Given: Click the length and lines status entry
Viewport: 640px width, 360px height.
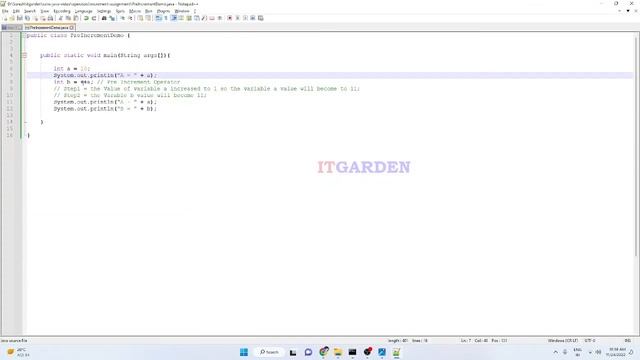Looking at the screenshot, I should pyautogui.click(x=407, y=340).
